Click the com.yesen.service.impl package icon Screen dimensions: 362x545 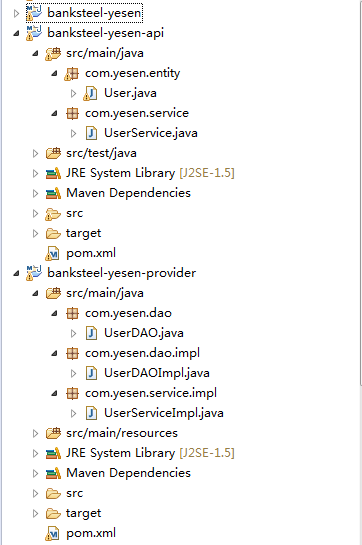tap(72, 393)
